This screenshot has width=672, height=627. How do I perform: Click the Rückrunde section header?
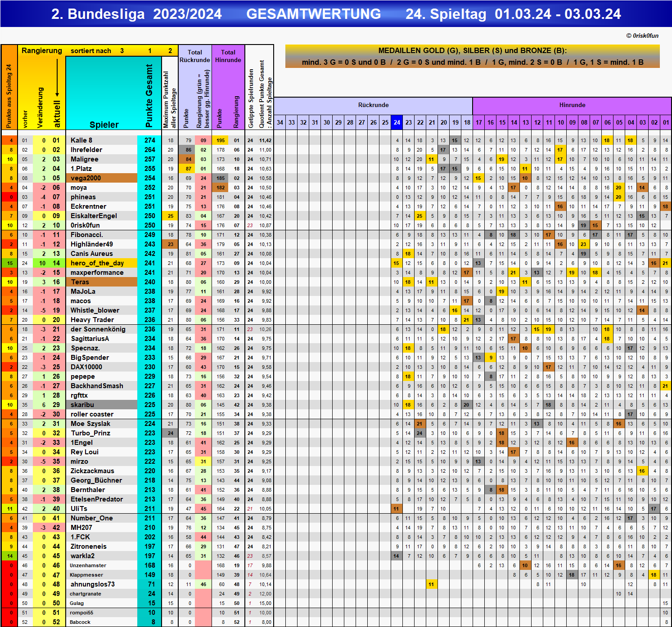point(373,105)
